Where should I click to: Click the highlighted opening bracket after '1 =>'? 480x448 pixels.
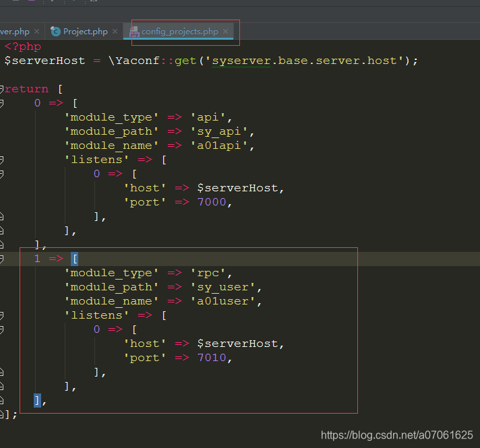75,259
